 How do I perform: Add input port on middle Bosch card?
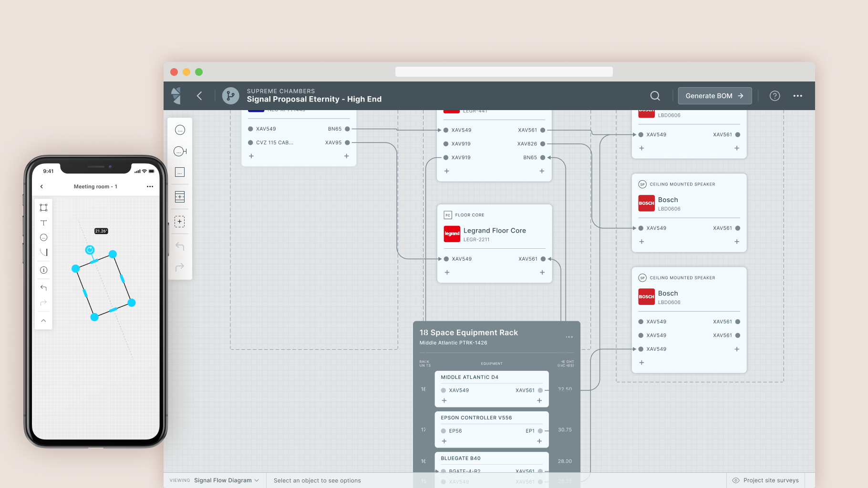[641, 242]
